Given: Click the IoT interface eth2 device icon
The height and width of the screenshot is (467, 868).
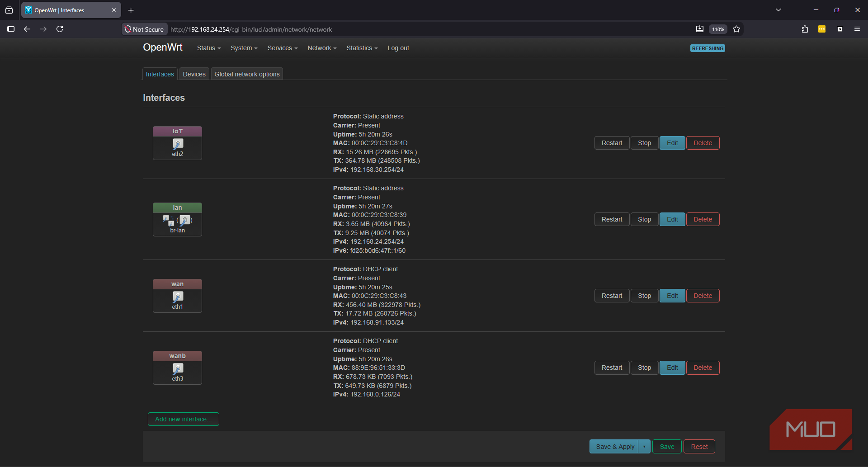Looking at the screenshot, I should 178,144.
